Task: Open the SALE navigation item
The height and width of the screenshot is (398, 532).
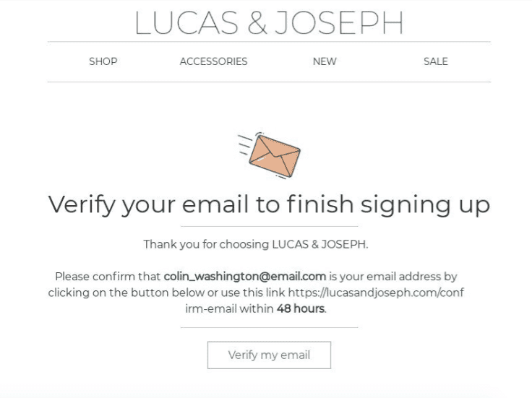Action: coord(436,61)
